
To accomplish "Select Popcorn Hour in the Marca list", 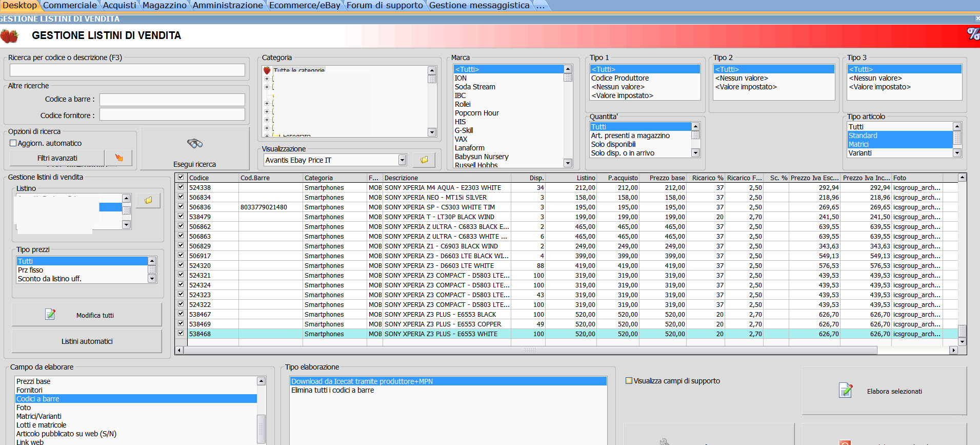I will (476, 113).
